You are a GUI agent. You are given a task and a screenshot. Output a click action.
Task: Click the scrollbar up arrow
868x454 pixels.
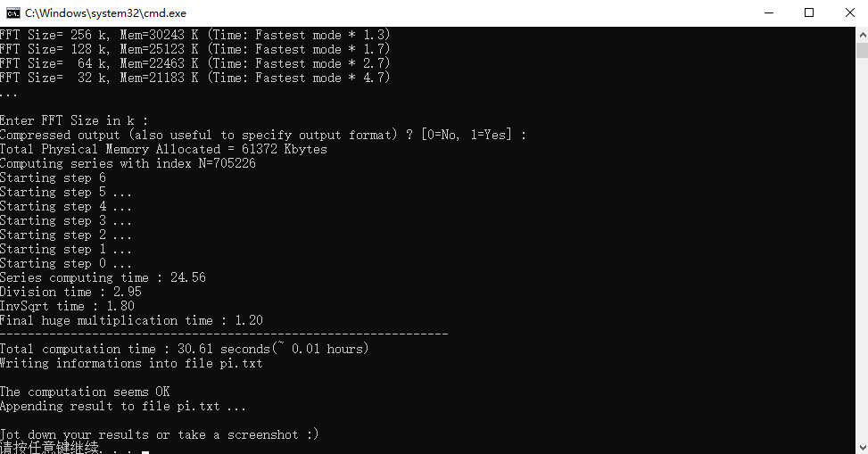point(862,34)
